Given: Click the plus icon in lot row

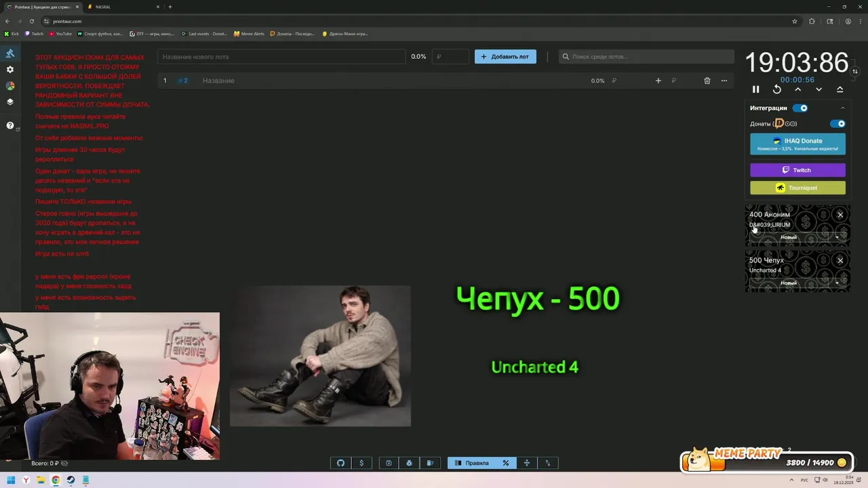Looking at the screenshot, I should [658, 81].
